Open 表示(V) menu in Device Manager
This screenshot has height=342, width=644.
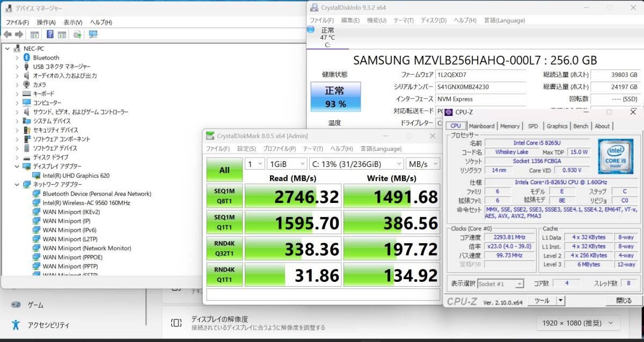click(x=73, y=23)
